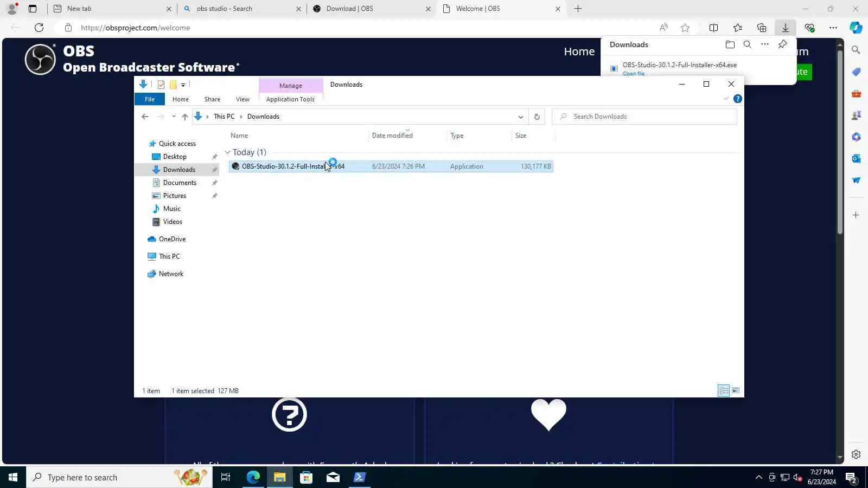Click Open file link under downloaded installer
This screenshot has width=868, height=488.
tap(634, 73)
